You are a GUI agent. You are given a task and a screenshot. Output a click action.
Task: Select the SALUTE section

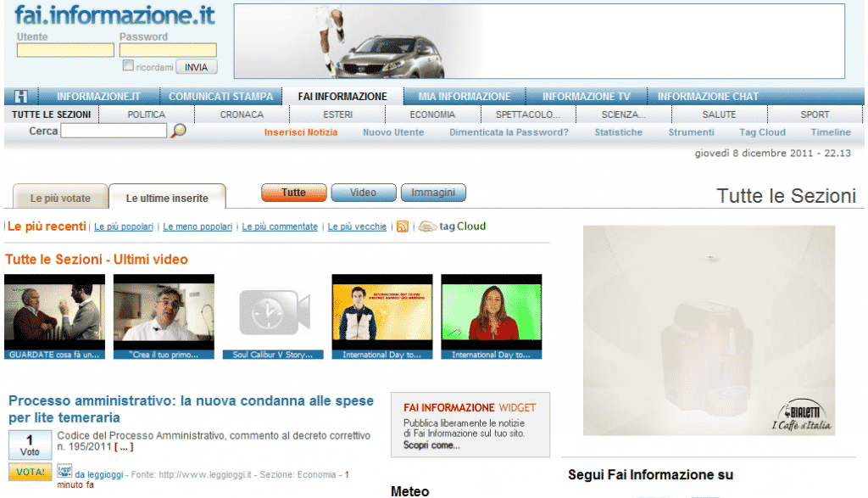coord(719,115)
